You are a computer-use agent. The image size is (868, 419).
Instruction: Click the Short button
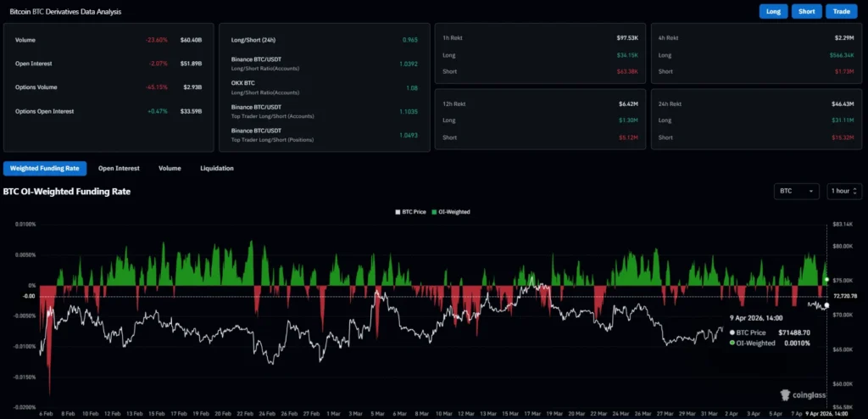point(806,12)
